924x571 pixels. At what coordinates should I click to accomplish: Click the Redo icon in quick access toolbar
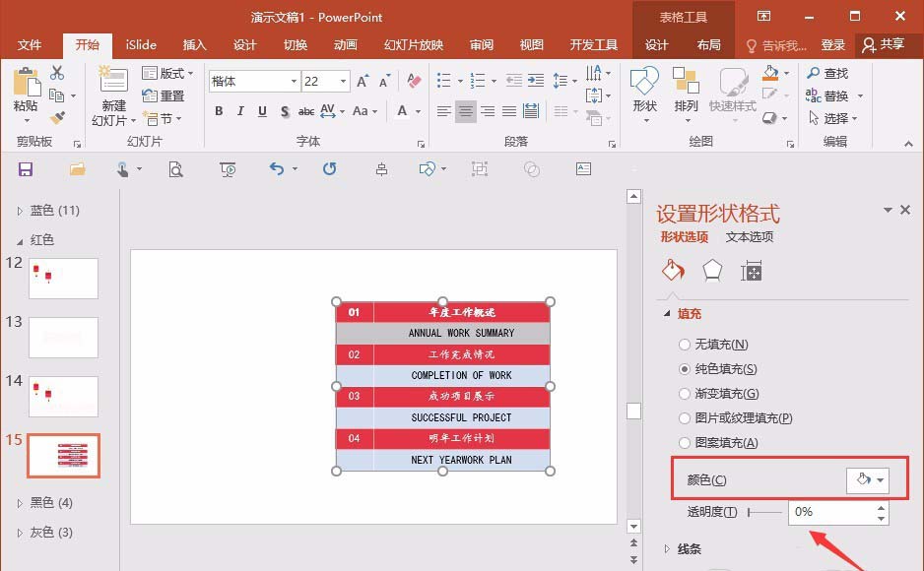point(328,168)
